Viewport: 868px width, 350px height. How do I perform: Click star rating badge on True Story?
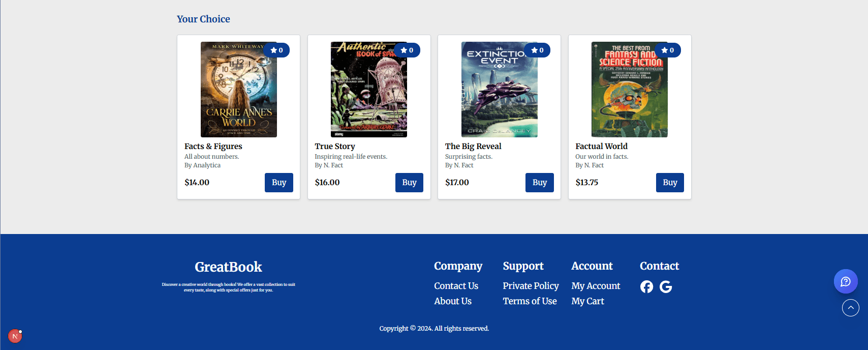click(x=407, y=50)
